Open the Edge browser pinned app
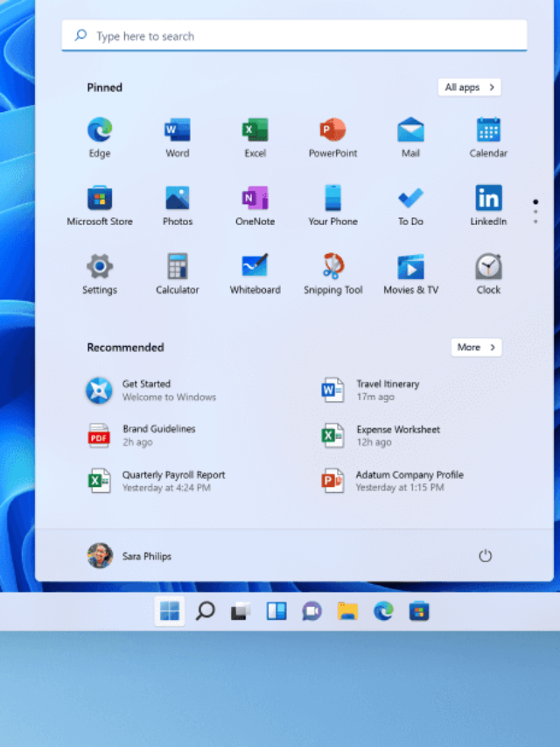This screenshot has width=560, height=747. click(x=100, y=130)
